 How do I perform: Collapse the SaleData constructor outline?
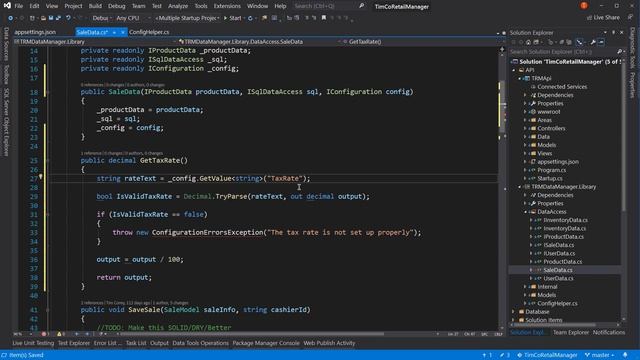coord(48,92)
